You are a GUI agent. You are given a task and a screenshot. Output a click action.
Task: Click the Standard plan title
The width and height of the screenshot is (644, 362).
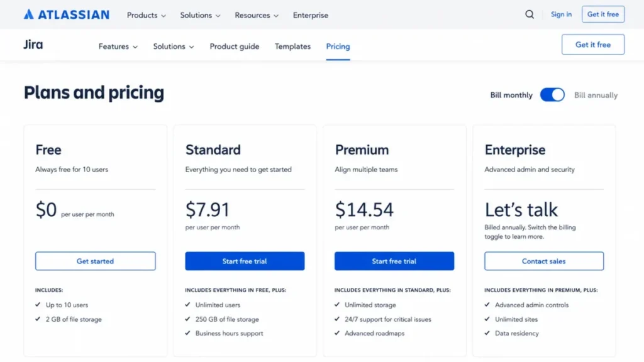pos(213,150)
